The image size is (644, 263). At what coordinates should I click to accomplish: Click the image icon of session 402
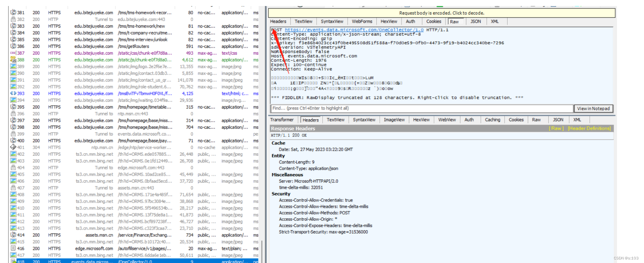(13, 154)
